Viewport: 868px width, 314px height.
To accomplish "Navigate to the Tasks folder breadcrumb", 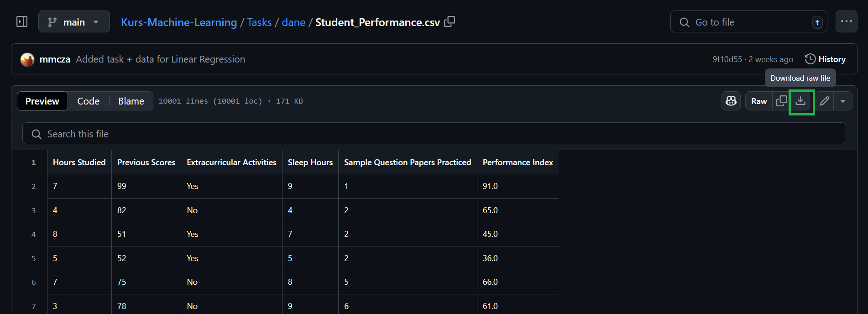I will pos(259,22).
